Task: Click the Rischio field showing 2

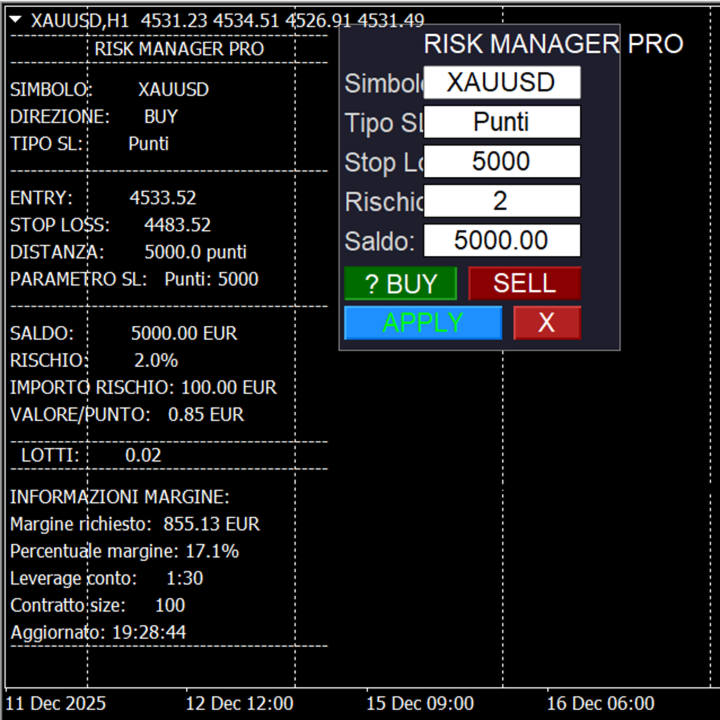Action: point(502,201)
